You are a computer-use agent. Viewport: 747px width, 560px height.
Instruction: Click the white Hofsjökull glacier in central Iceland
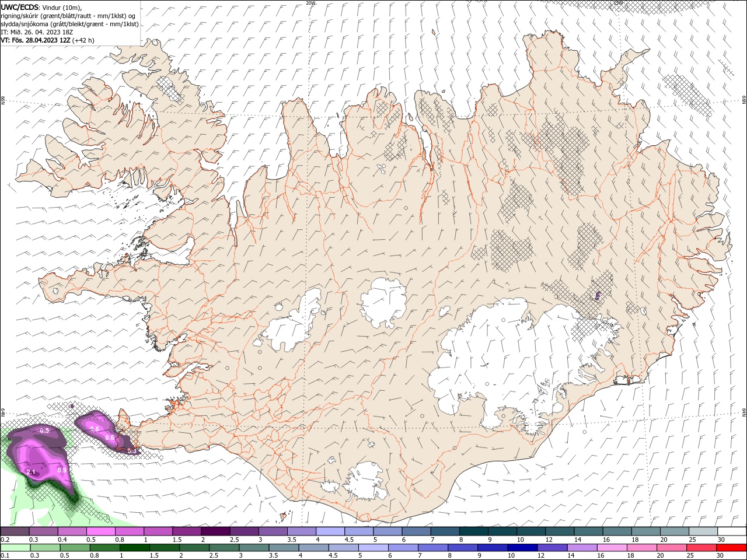(383, 303)
